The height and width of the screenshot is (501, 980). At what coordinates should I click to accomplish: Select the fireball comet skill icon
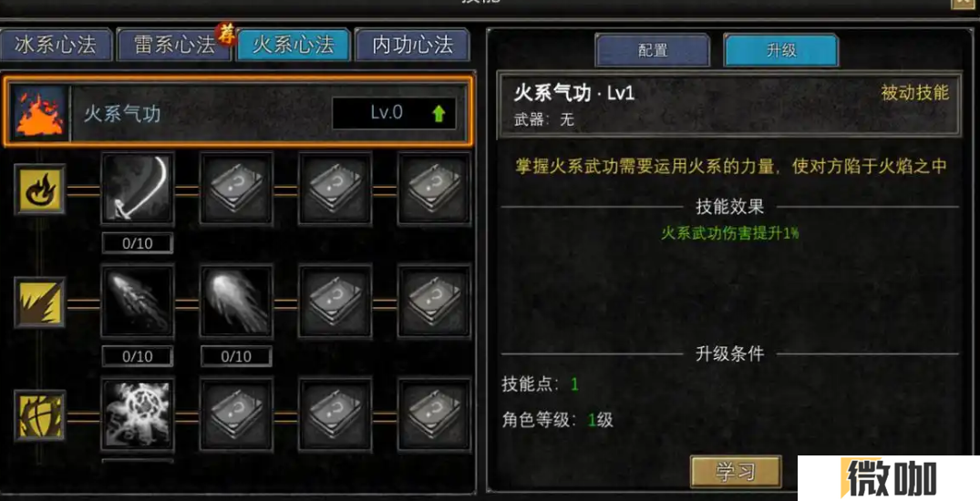tap(236, 302)
